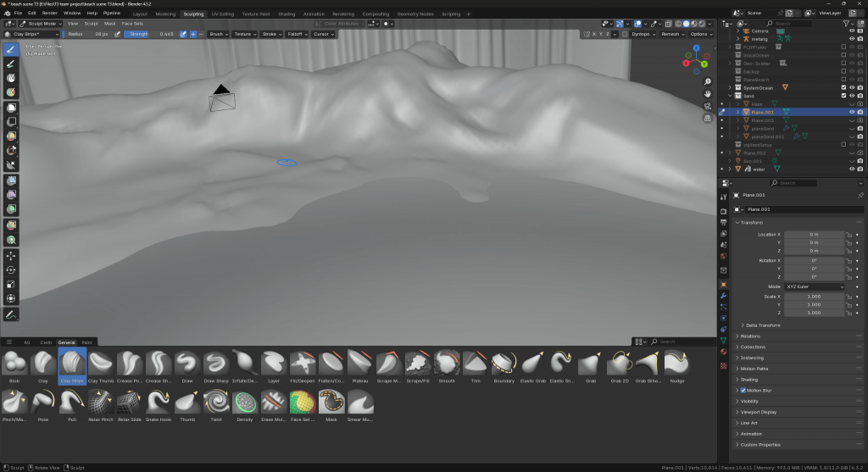Select the Snake Hook brush
This screenshot has width=868, height=472.
[x=159, y=402]
